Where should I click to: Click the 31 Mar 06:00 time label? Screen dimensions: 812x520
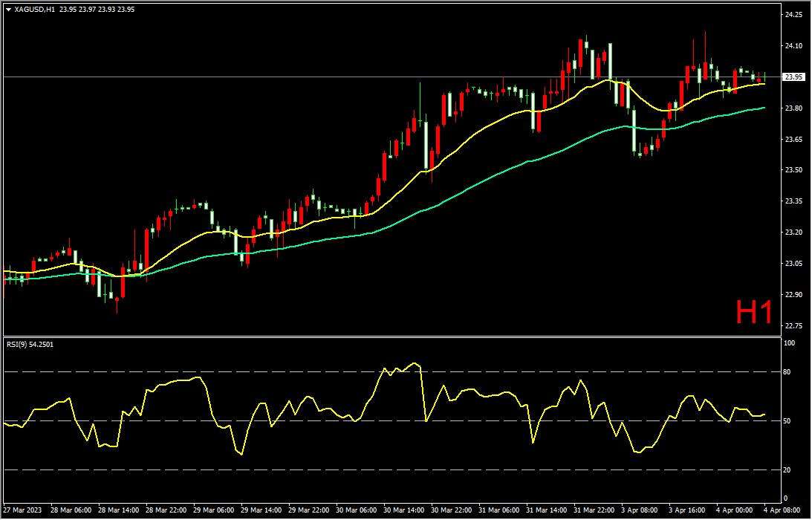(500, 510)
